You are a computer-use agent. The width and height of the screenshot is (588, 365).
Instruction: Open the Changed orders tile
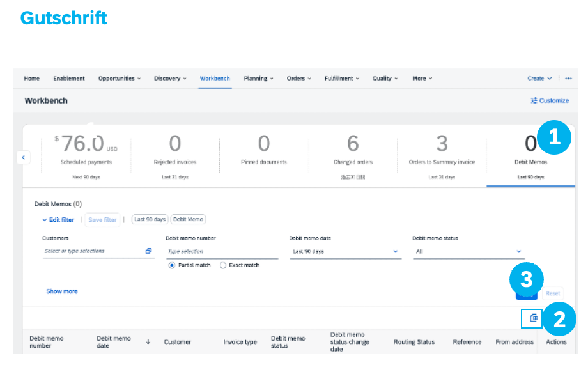353,157
